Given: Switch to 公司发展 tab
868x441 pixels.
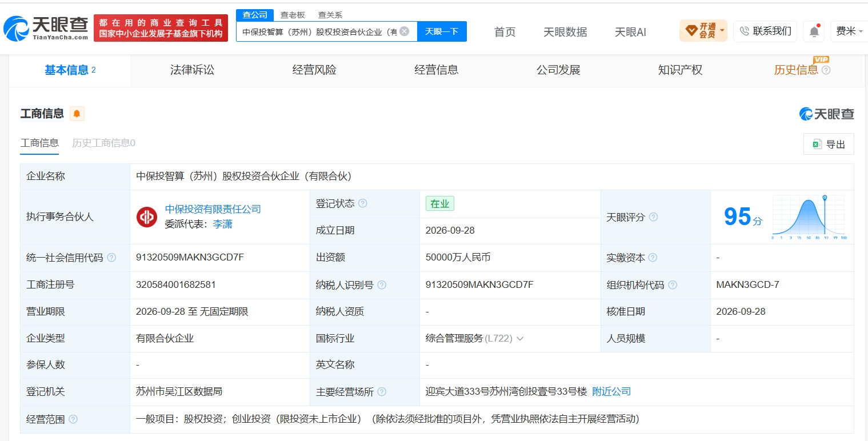Looking at the screenshot, I should tap(558, 70).
